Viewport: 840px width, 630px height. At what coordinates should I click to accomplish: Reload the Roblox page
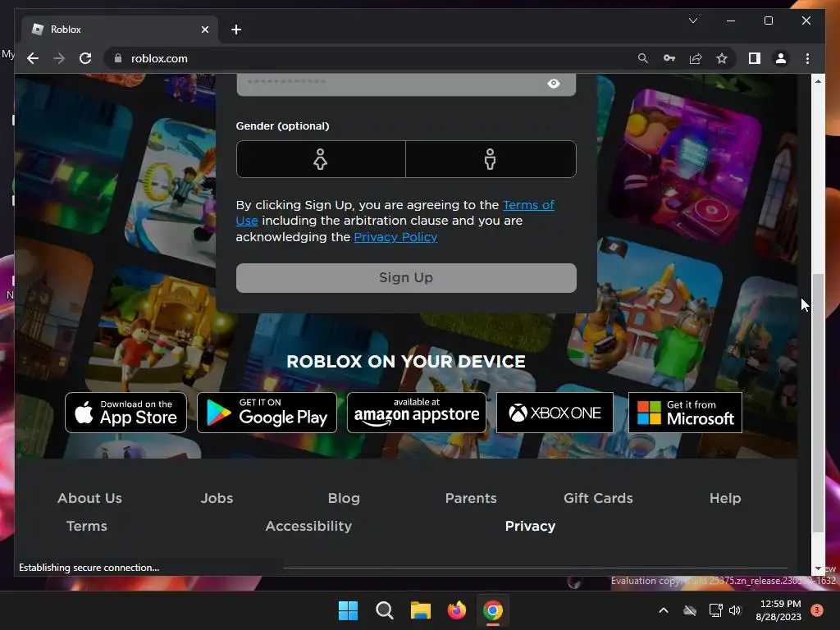(85, 58)
